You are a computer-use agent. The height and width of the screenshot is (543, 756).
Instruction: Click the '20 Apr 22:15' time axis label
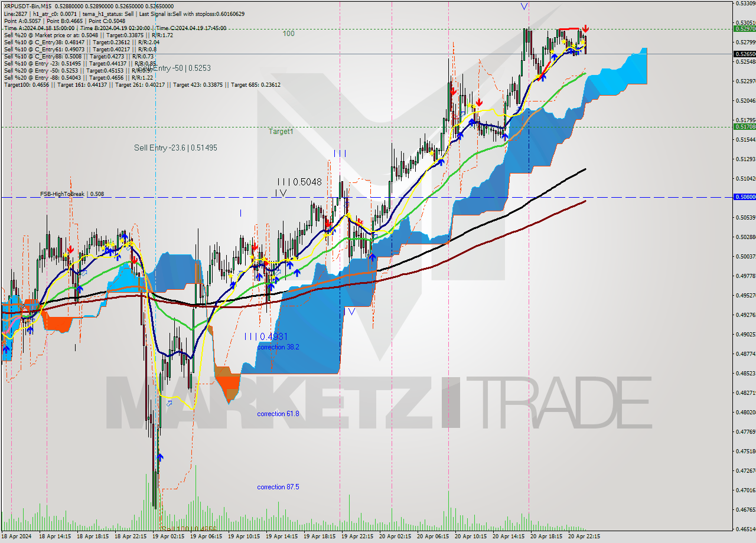584,537
